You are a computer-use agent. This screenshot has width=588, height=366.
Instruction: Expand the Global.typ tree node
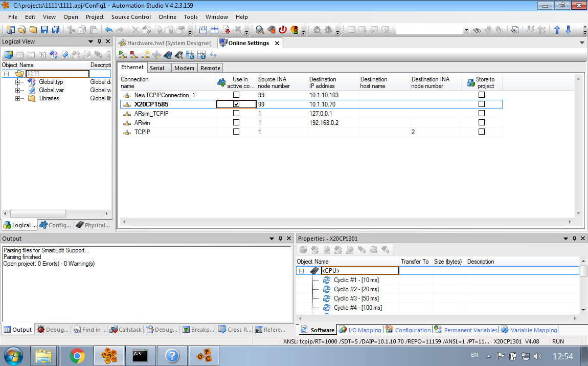[x=17, y=82]
